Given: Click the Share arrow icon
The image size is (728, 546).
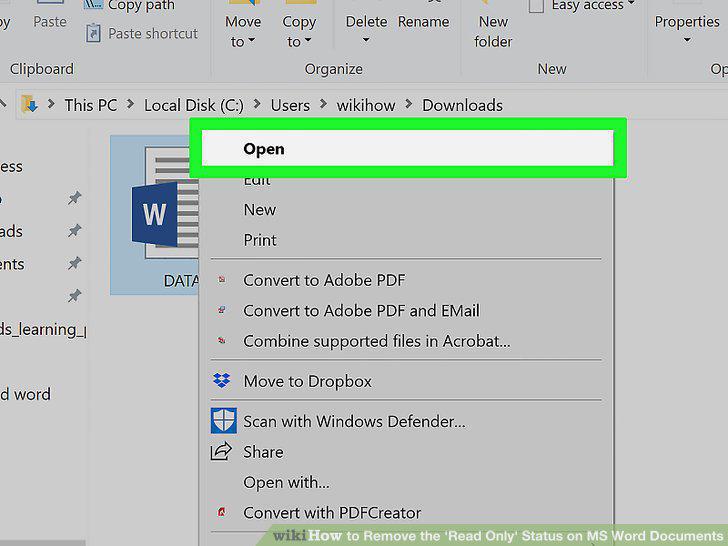Looking at the screenshot, I should pyautogui.click(x=221, y=451).
